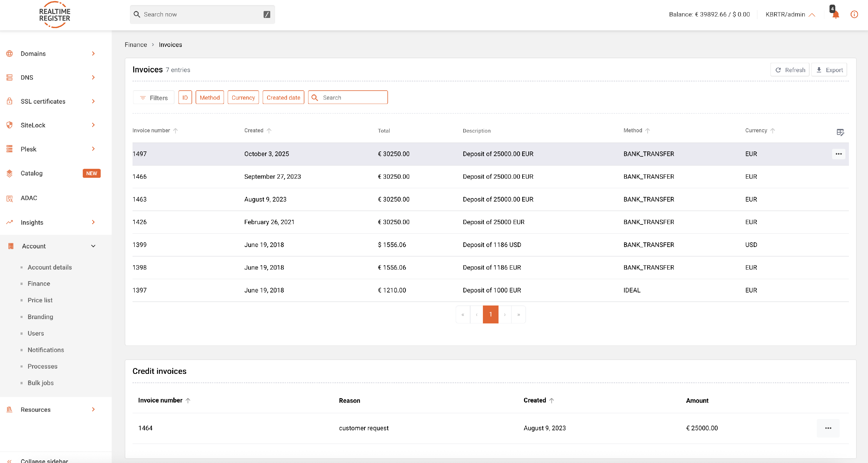Go to Bulk jobs menu item
The image size is (868, 463).
click(41, 383)
